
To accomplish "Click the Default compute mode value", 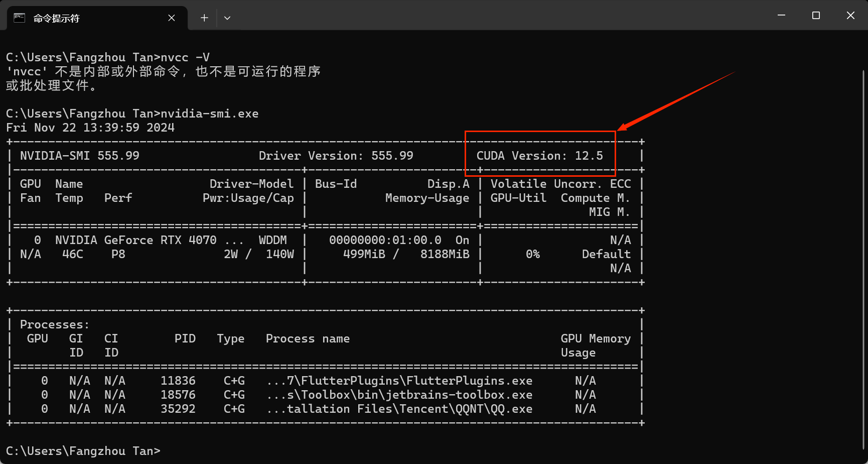I will click(606, 254).
